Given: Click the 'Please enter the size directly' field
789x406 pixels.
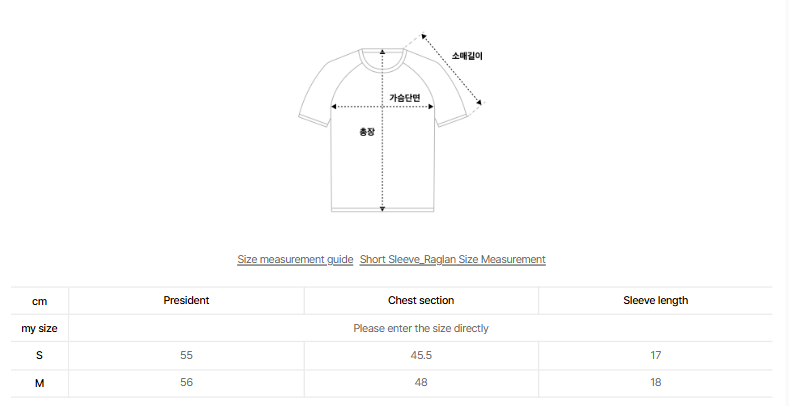Looking at the screenshot, I should pyautogui.click(x=421, y=328).
